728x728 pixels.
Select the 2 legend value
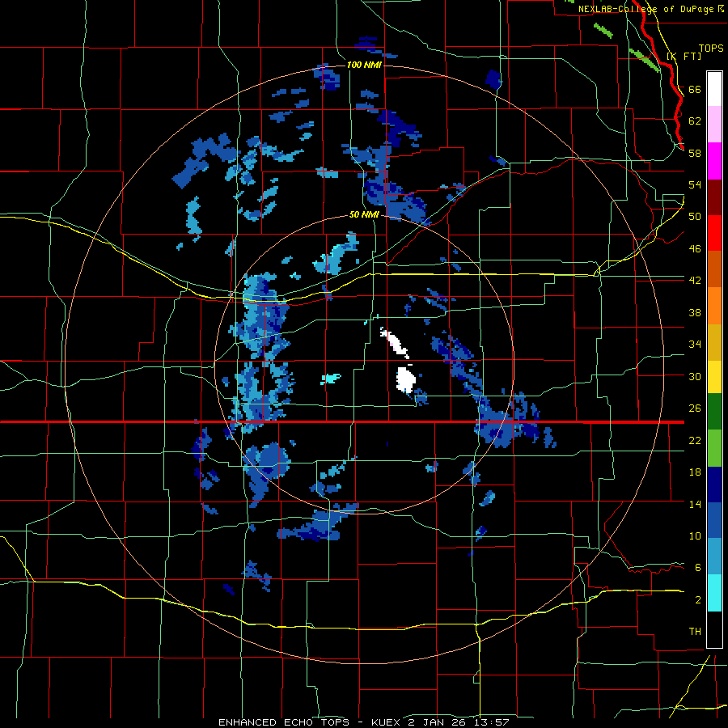point(698,600)
